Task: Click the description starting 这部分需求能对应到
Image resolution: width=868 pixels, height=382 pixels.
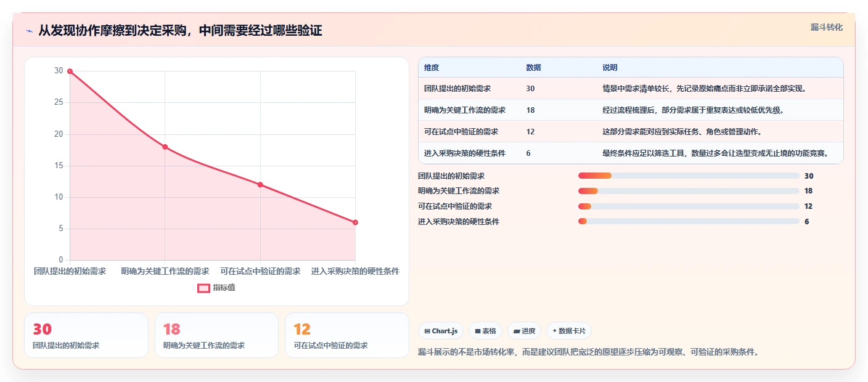Action: (682, 132)
